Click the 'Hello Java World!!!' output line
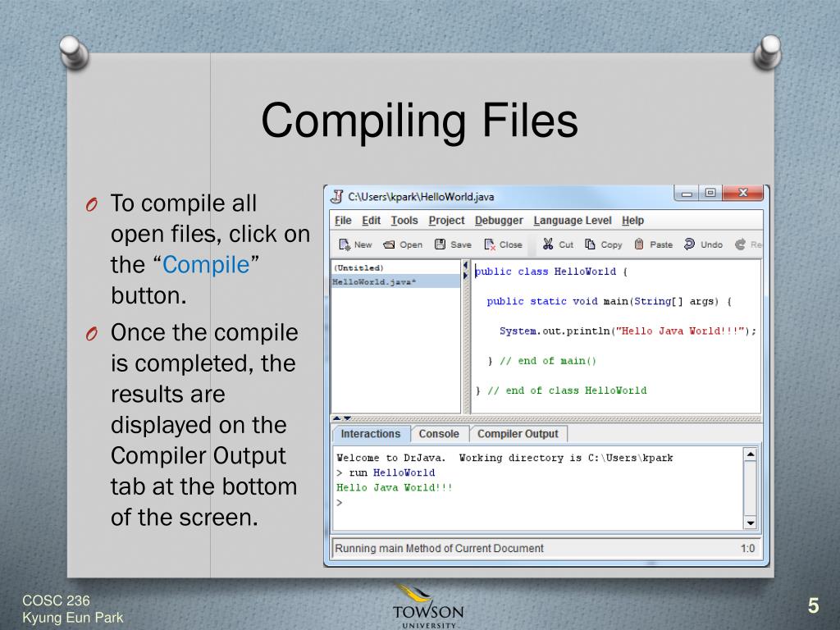The height and width of the screenshot is (630, 840). click(x=395, y=487)
